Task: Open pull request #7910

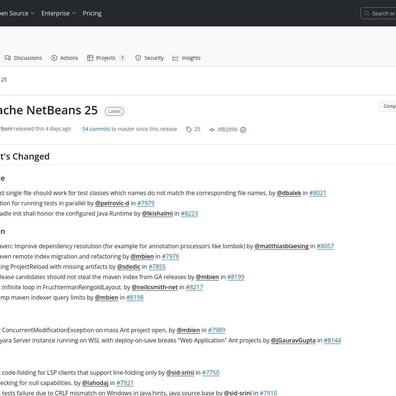Action: 268,393
